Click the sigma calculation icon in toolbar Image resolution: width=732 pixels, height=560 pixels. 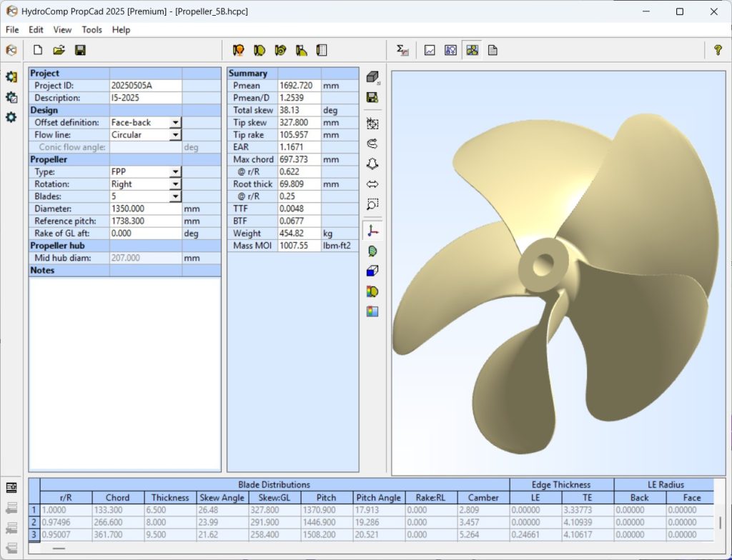pyautogui.click(x=403, y=50)
